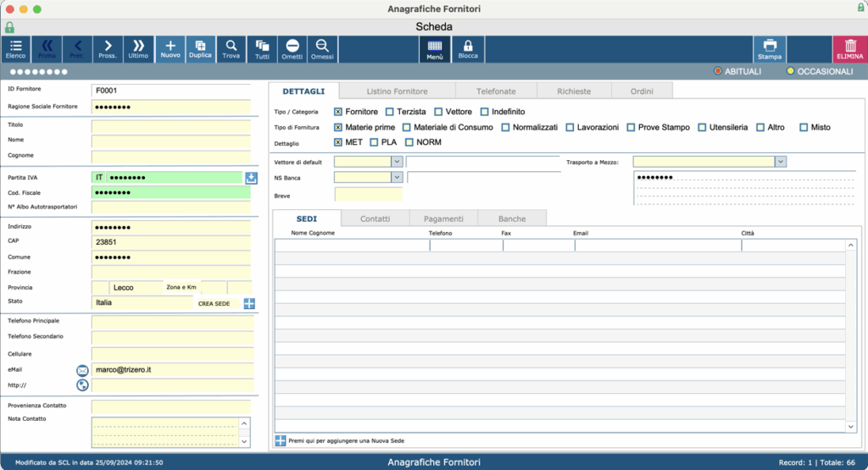The image size is (868, 470).
Task: Click scroll-down arrow of SEDI table
Action: 851,426
